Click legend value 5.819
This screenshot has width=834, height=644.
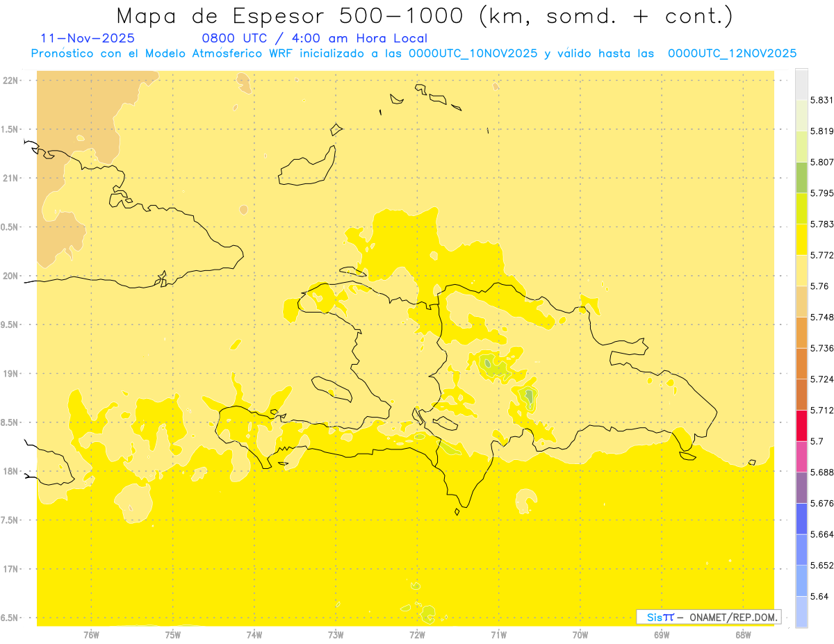coord(821,131)
